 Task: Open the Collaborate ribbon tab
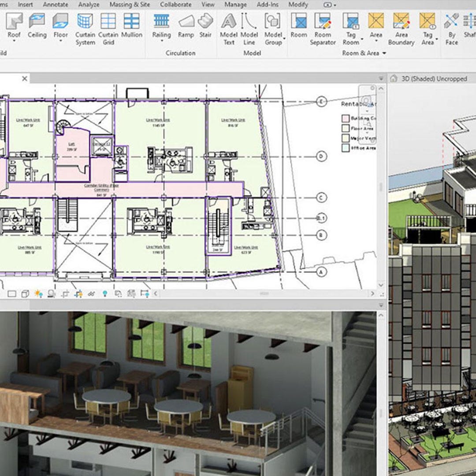coord(176,4)
